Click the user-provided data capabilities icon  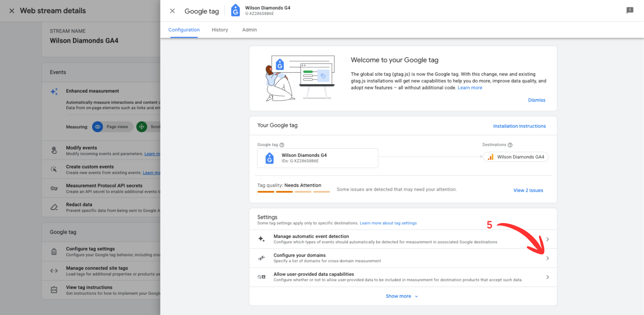[x=261, y=277]
